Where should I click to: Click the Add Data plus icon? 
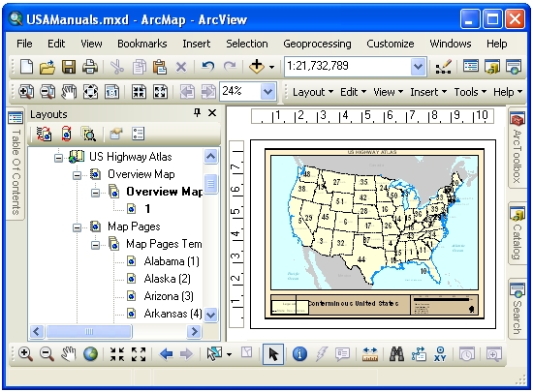point(256,66)
